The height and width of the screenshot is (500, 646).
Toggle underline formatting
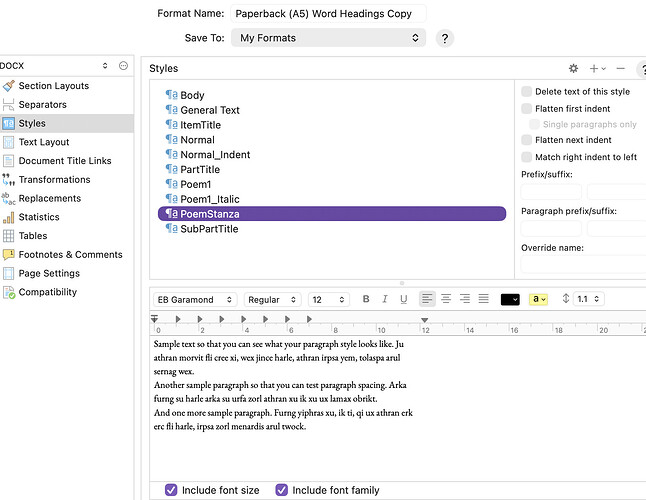pyautogui.click(x=403, y=299)
